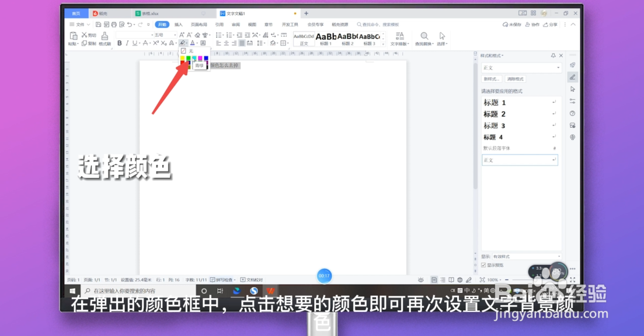The image size is (644, 336).
Task: Click the bulleted list icon
Action: 218,35
